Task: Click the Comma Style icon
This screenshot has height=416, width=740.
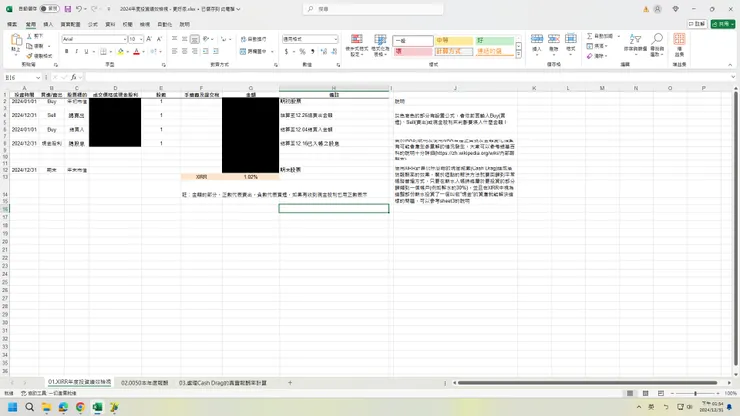Action: [312, 51]
